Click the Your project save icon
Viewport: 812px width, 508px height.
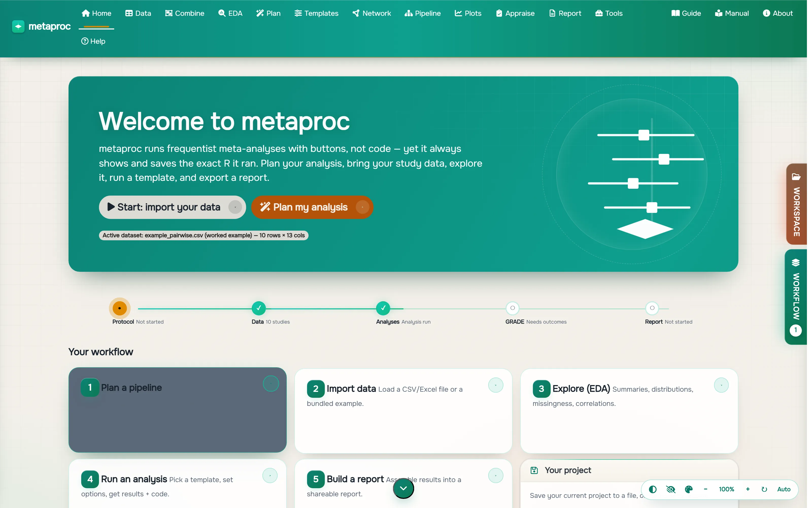534,470
